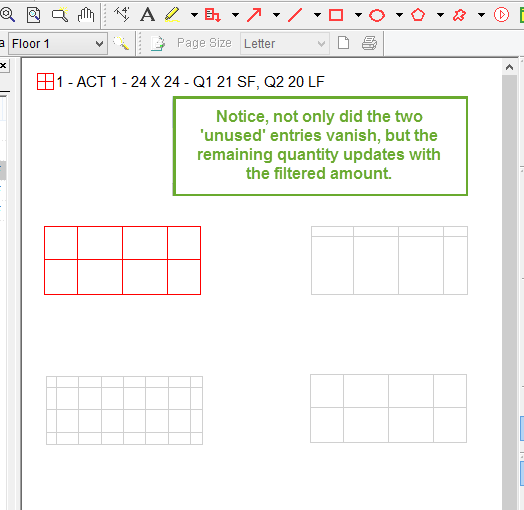
Task: Open the Floor 1 page dropdown
Action: point(57,43)
